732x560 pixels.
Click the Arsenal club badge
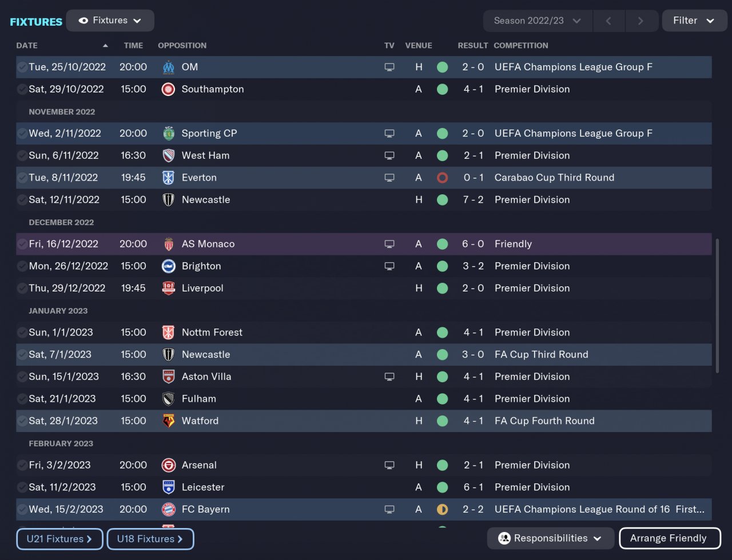[168, 465]
